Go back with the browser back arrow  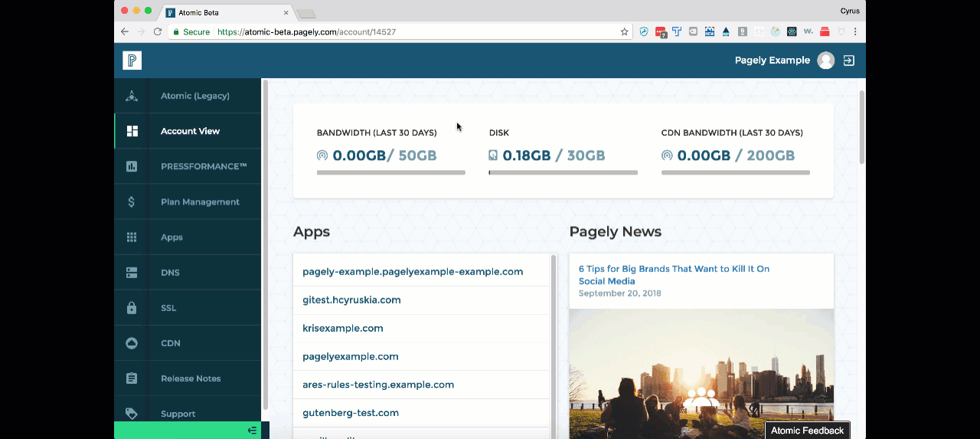[x=125, y=32]
